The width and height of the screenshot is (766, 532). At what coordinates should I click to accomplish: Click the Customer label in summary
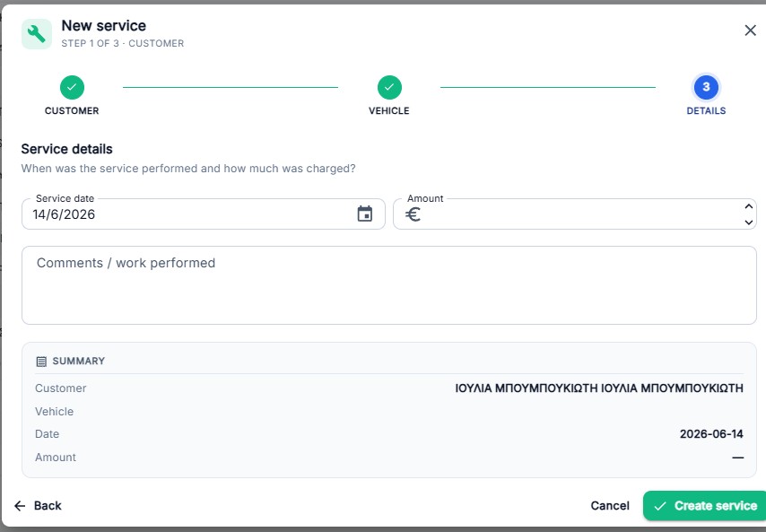61,388
